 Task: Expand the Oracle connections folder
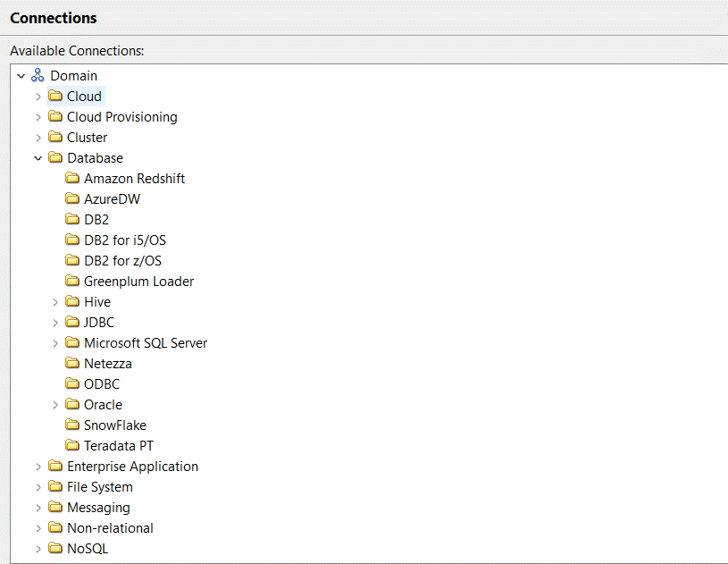pyautogui.click(x=55, y=405)
